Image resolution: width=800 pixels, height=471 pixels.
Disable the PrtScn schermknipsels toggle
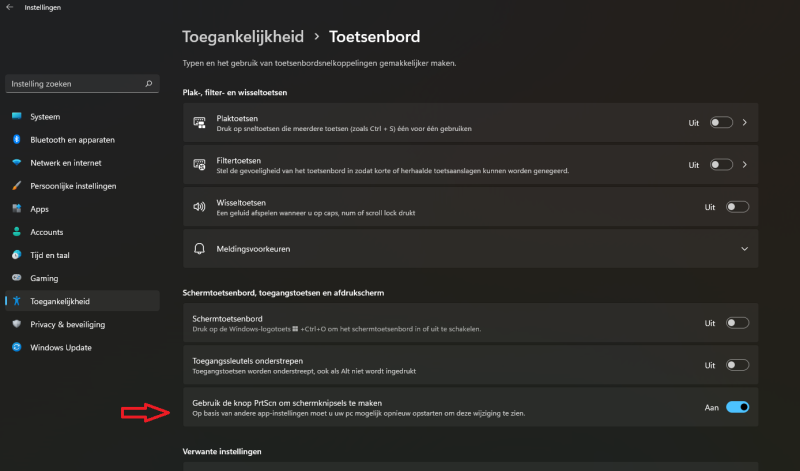click(737, 407)
